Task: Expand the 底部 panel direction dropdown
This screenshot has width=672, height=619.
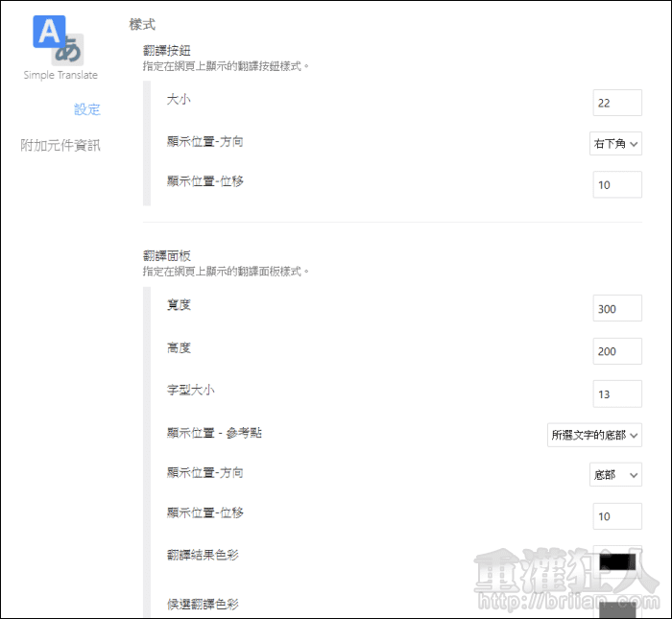Action: coord(615,475)
